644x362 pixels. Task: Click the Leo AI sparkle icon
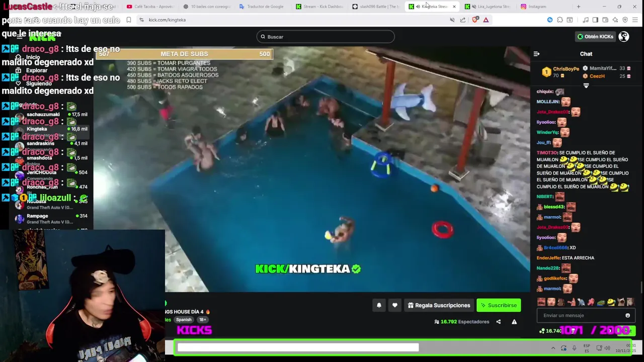click(x=615, y=20)
